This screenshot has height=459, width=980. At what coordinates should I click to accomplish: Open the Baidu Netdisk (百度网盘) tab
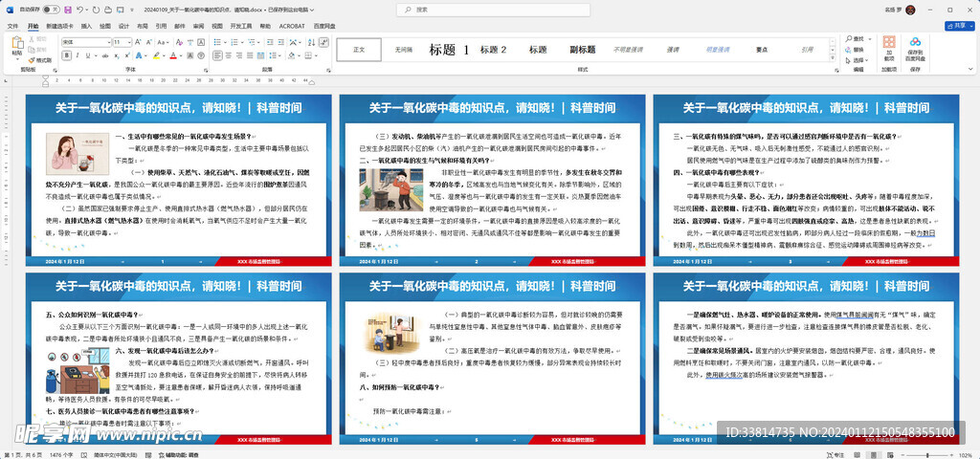coord(324,26)
